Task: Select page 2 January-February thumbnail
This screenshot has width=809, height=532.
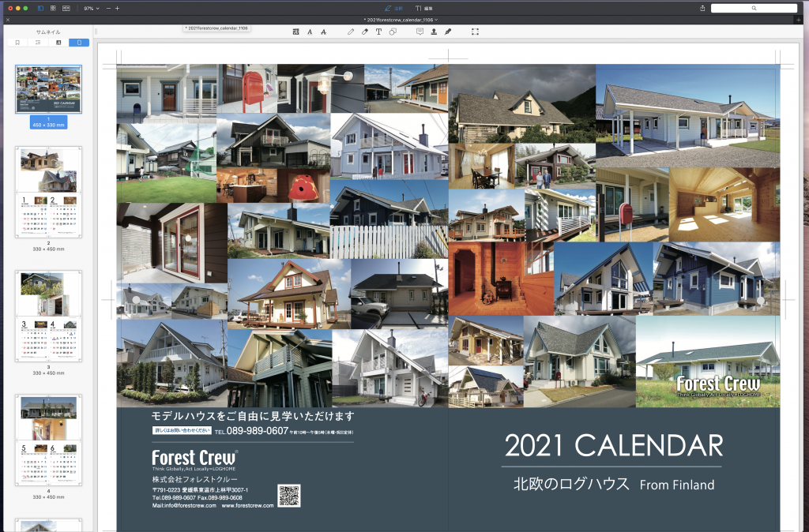Action: pos(48,193)
